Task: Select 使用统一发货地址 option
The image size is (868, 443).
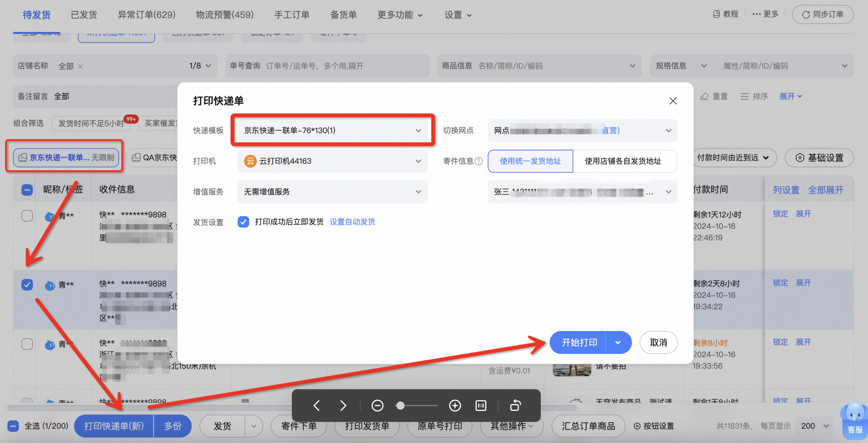Action: 530,161
